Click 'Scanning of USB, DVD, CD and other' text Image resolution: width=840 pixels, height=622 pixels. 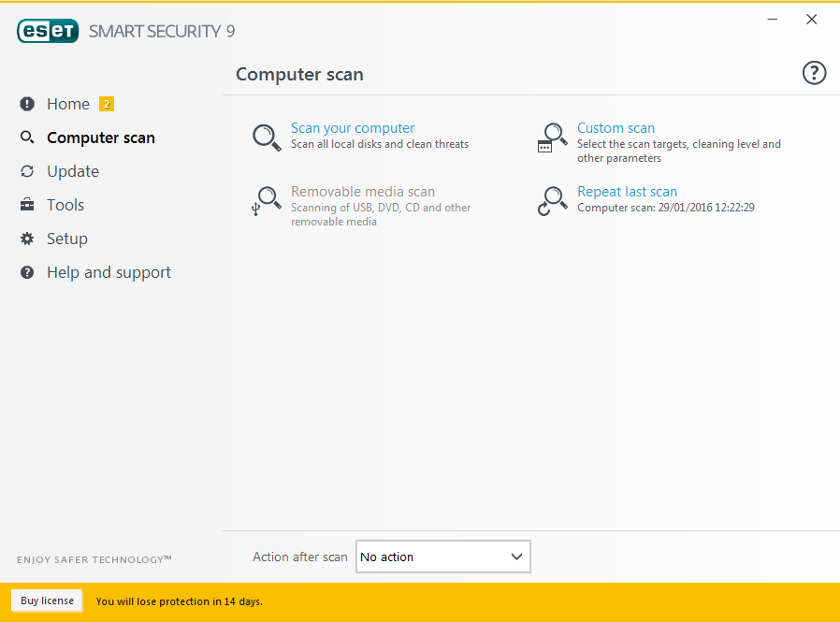(x=381, y=208)
